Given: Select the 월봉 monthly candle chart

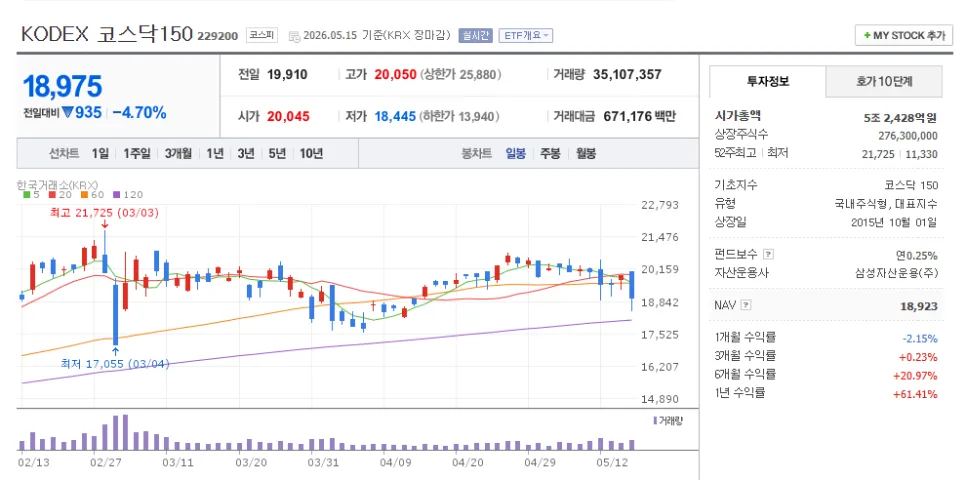Looking at the screenshot, I should tap(586, 154).
